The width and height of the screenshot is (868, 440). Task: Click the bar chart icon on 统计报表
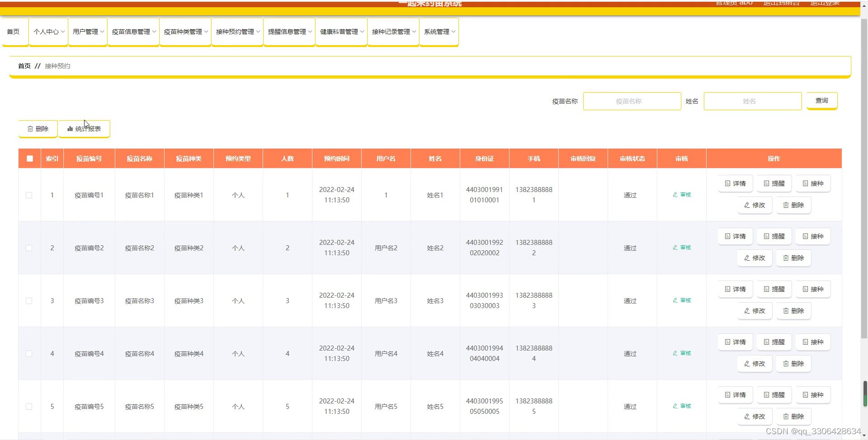coord(70,129)
